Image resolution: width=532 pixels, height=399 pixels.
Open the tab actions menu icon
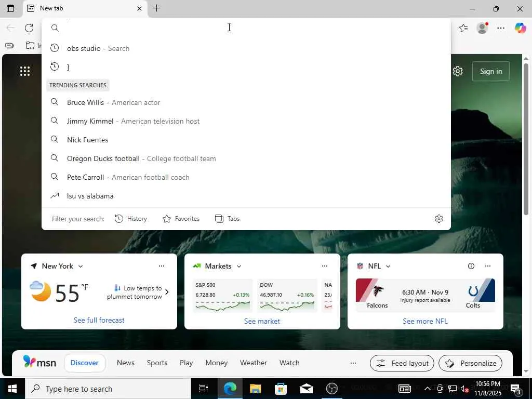[10, 8]
